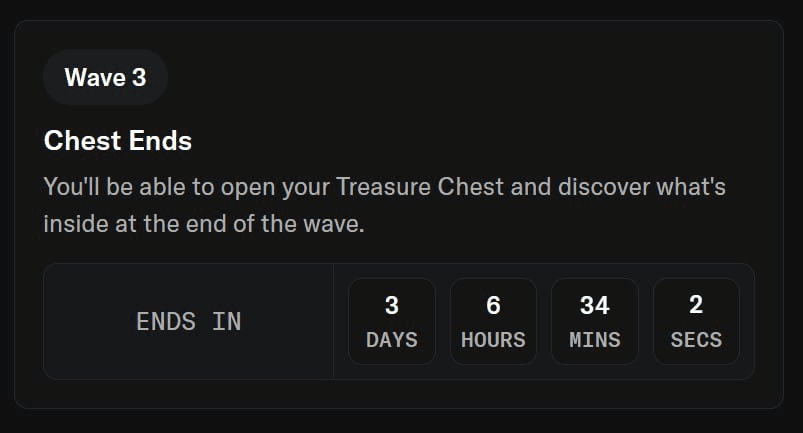
Task: Click the number 6 above HOURS
Action: click(x=493, y=305)
